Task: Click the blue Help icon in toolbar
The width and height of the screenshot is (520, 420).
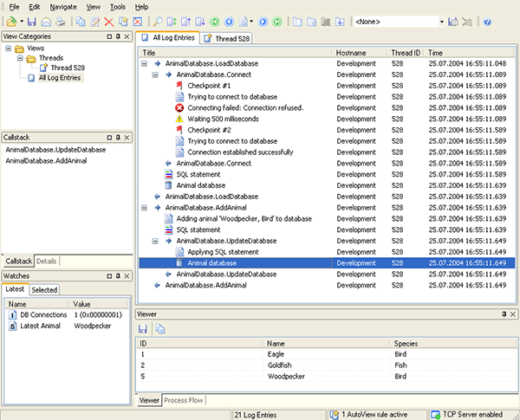Action: tap(488, 21)
